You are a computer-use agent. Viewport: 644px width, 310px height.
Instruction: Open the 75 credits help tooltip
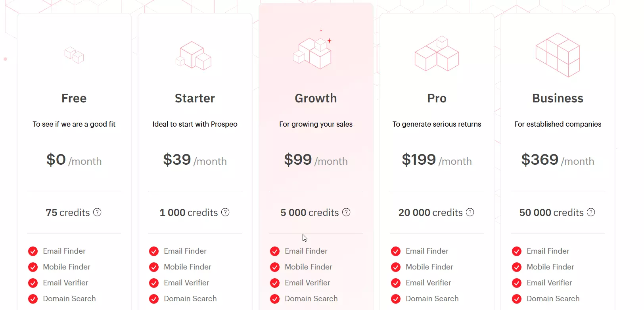[98, 212]
